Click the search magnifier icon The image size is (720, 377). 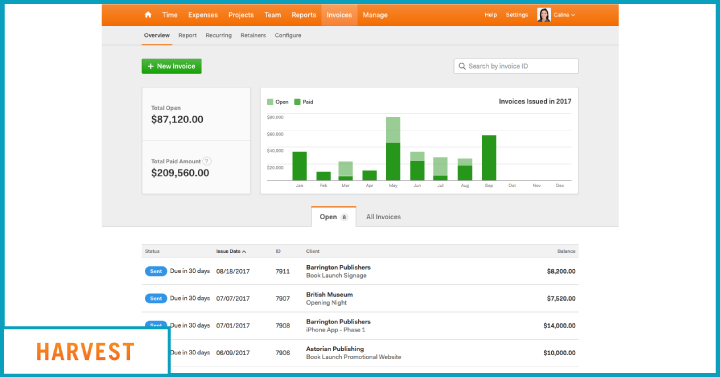462,66
